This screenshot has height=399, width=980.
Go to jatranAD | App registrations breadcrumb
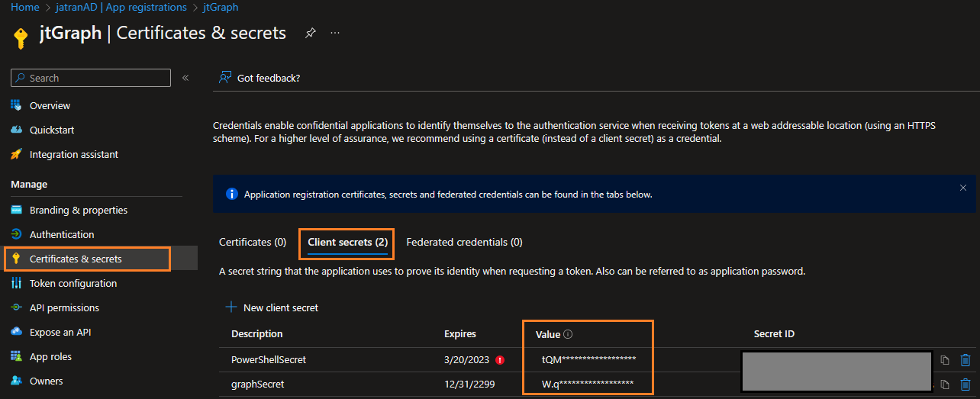[121, 7]
